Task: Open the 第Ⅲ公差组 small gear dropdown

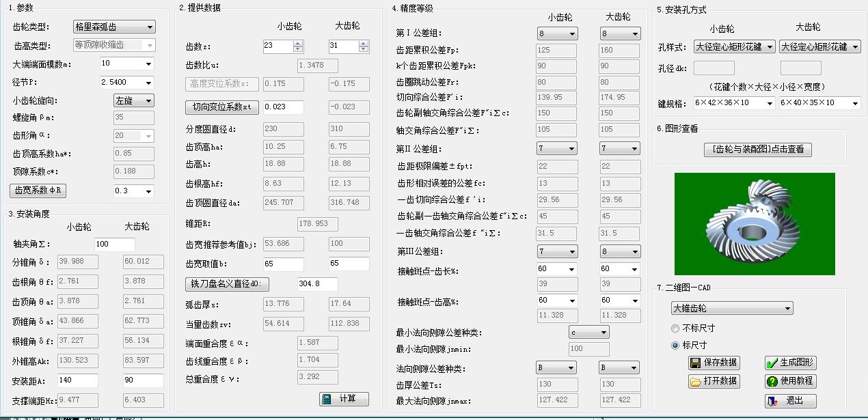Action: point(558,251)
